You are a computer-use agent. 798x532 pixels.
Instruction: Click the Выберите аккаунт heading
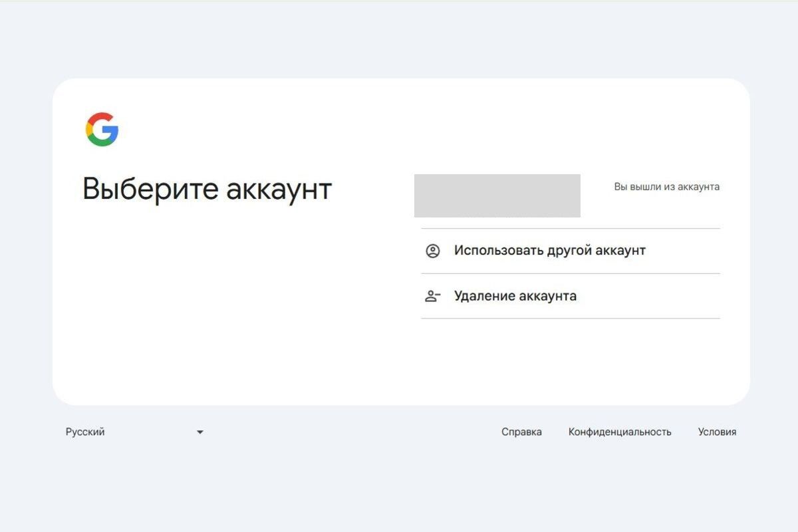pos(208,190)
